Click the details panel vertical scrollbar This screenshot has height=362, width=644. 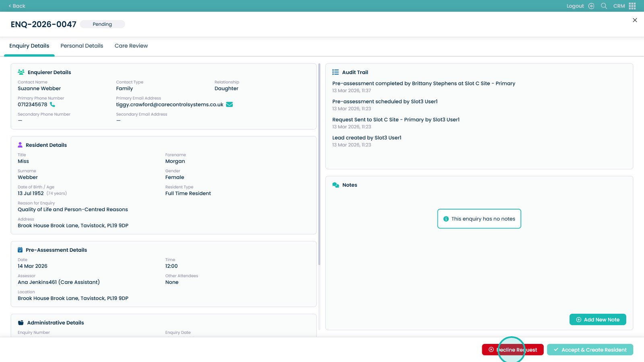319,161
